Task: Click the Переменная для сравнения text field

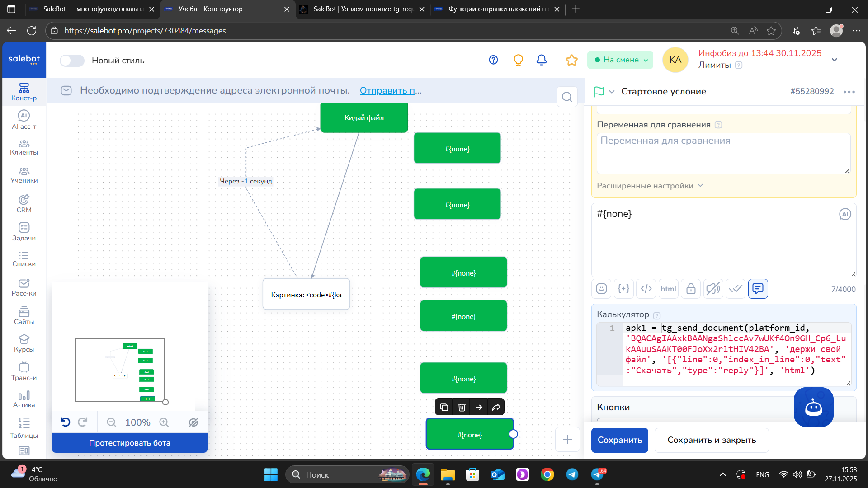Action: [x=723, y=153]
